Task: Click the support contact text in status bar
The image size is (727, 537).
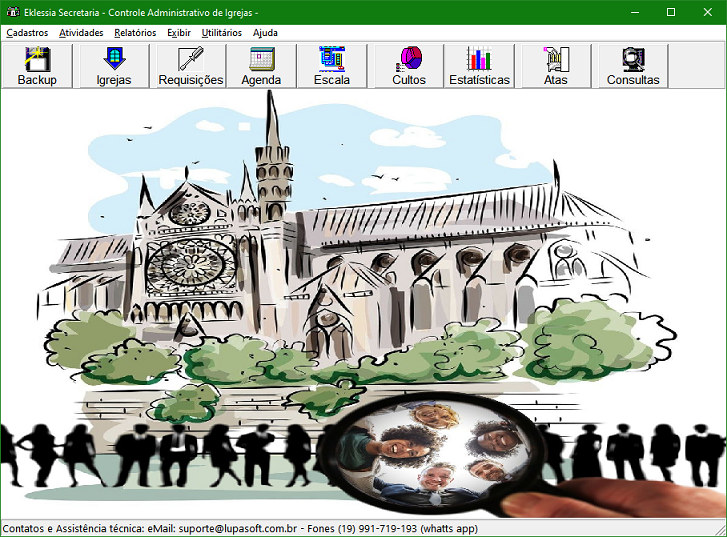Action: click(x=240, y=529)
